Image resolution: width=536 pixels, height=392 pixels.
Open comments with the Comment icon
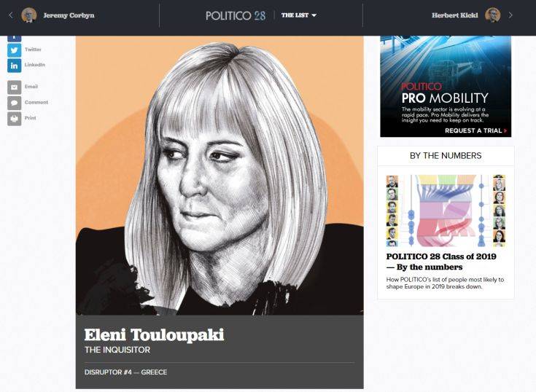tap(14, 103)
